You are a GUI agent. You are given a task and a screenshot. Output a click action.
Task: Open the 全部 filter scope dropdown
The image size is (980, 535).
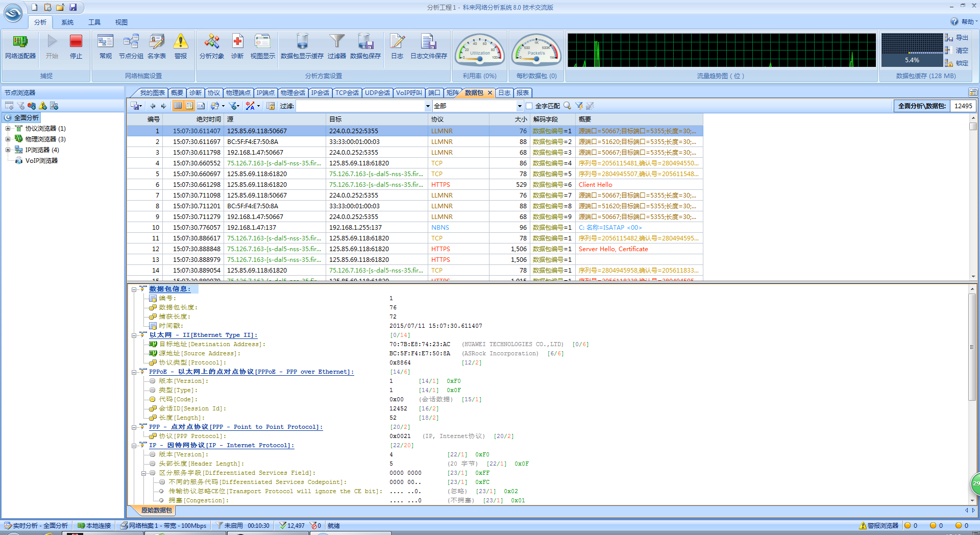click(x=519, y=106)
